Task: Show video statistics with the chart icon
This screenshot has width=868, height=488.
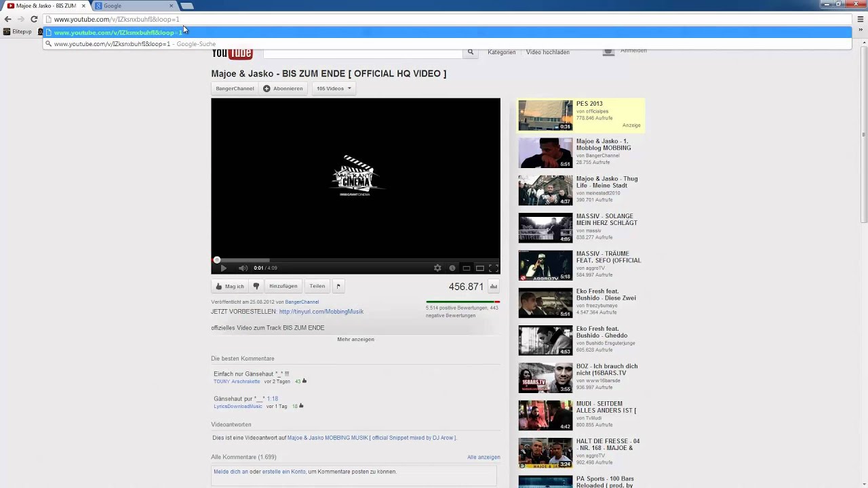Action: pos(494,286)
